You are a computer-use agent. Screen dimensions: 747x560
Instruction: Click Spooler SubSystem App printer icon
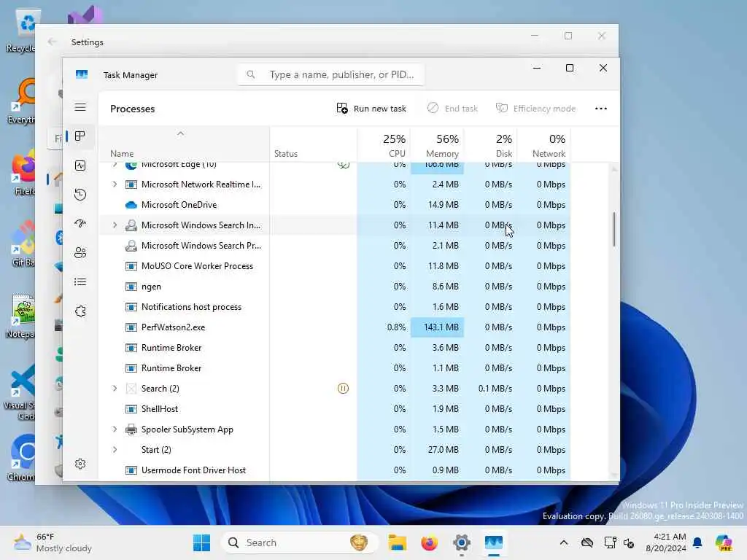click(131, 429)
